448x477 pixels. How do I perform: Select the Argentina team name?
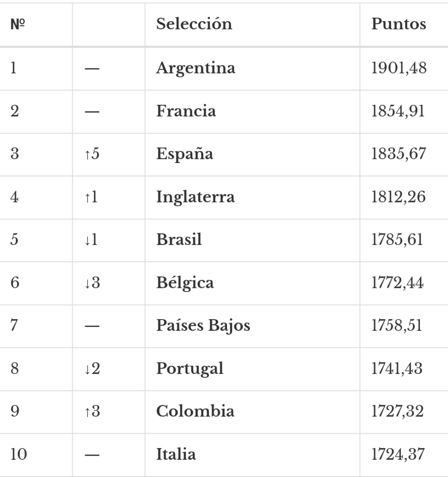tap(196, 68)
